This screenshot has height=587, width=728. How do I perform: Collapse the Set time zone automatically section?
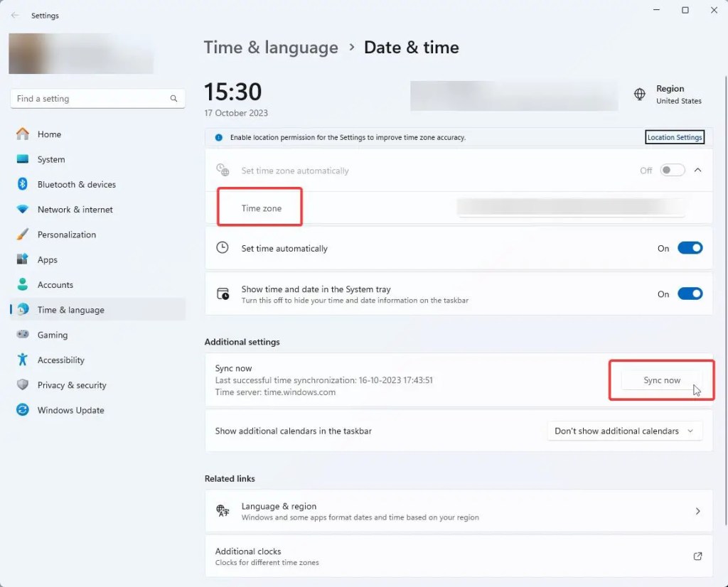[x=697, y=171]
